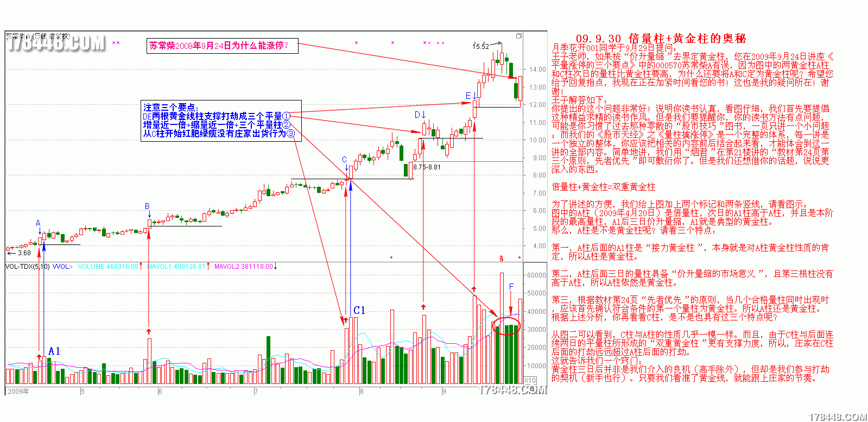Image resolution: width=868 pixels, height=422 pixels.
Task: Click the 8.75-8.81 price range label
Action: pos(427,167)
